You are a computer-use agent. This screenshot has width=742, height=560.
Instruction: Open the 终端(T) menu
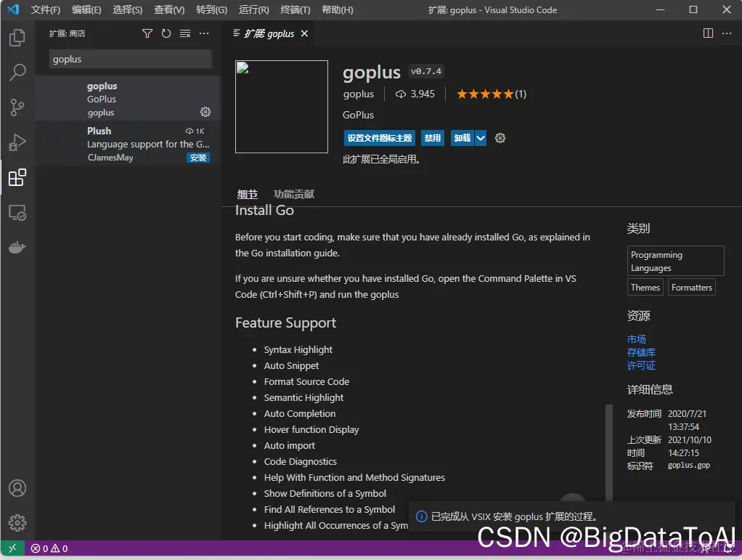tap(295, 9)
